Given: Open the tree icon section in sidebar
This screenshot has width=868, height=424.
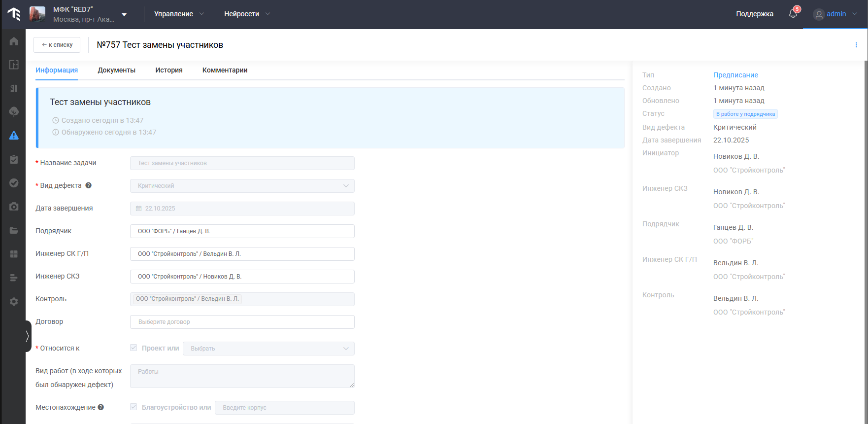Looking at the screenshot, I should pos(14,112).
